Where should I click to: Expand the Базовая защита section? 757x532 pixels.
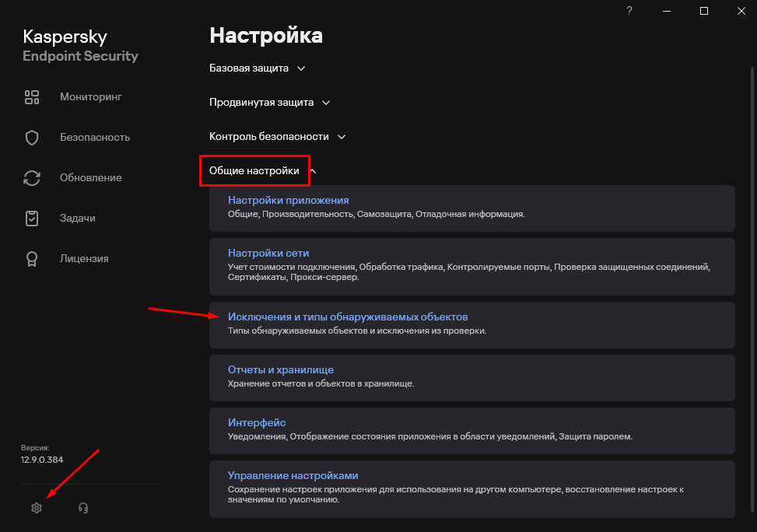[x=257, y=68]
